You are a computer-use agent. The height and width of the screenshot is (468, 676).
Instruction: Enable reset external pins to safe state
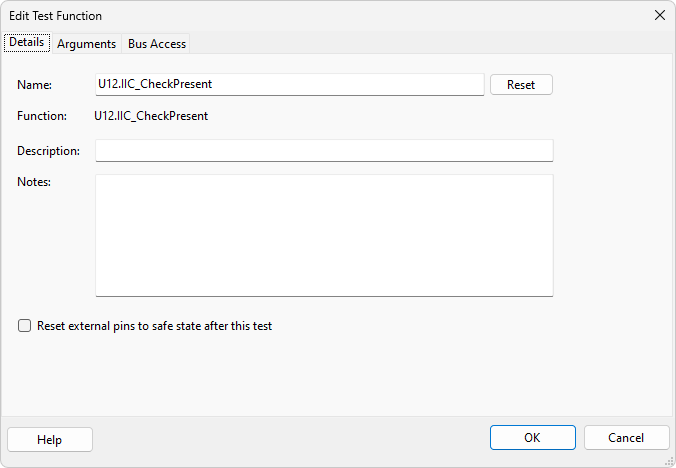click(25, 326)
